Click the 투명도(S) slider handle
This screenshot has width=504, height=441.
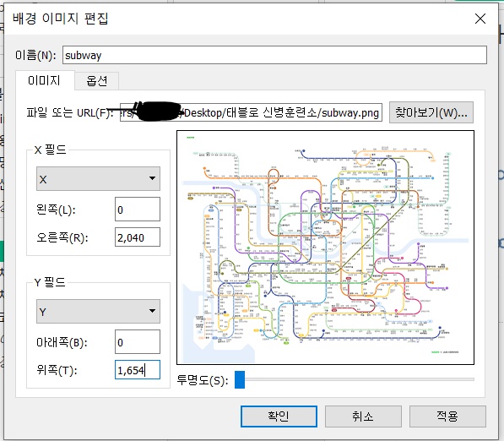pyautogui.click(x=240, y=379)
